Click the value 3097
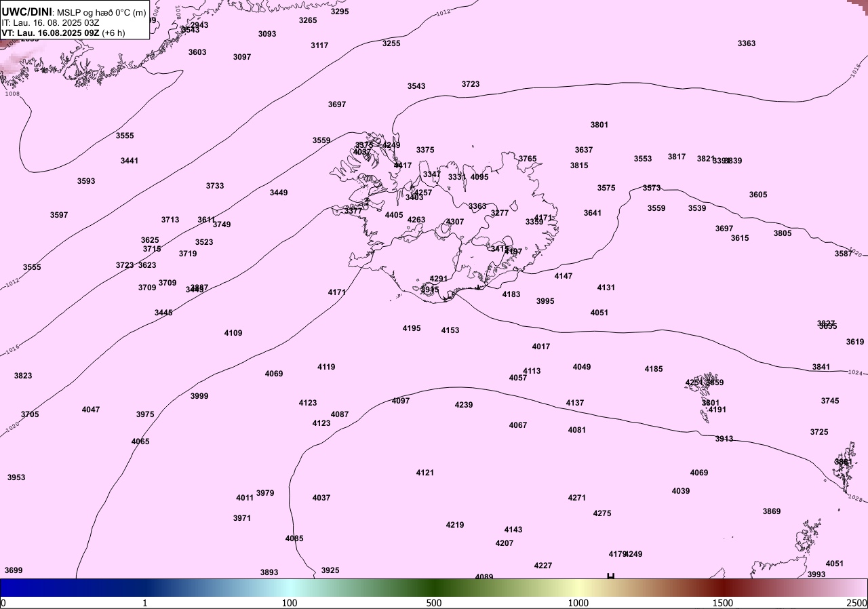This screenshot has height=609, width=868. click(242, 57)
